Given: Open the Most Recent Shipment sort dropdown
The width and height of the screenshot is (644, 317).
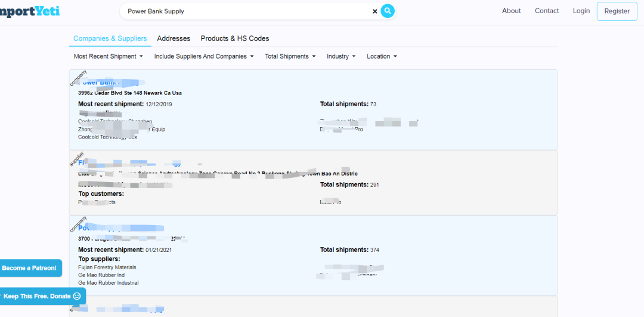Looking at the screenshot, I should pos(109,57).
